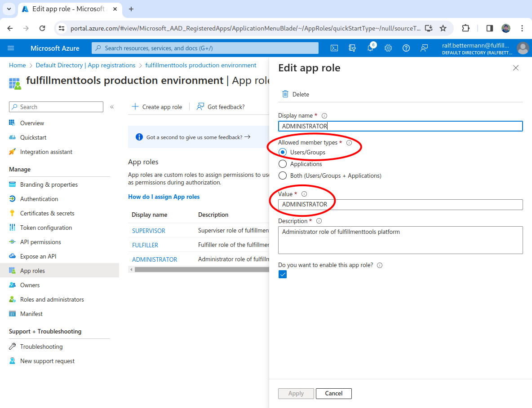Select the Applications radio button
This screenshot has height=408, width=532.
click(x=283, y=164)
